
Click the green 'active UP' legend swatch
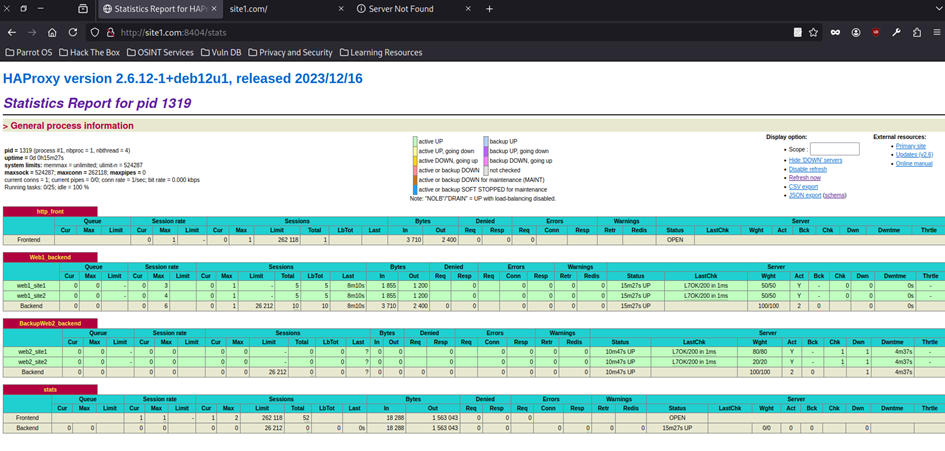click(415, 142)
